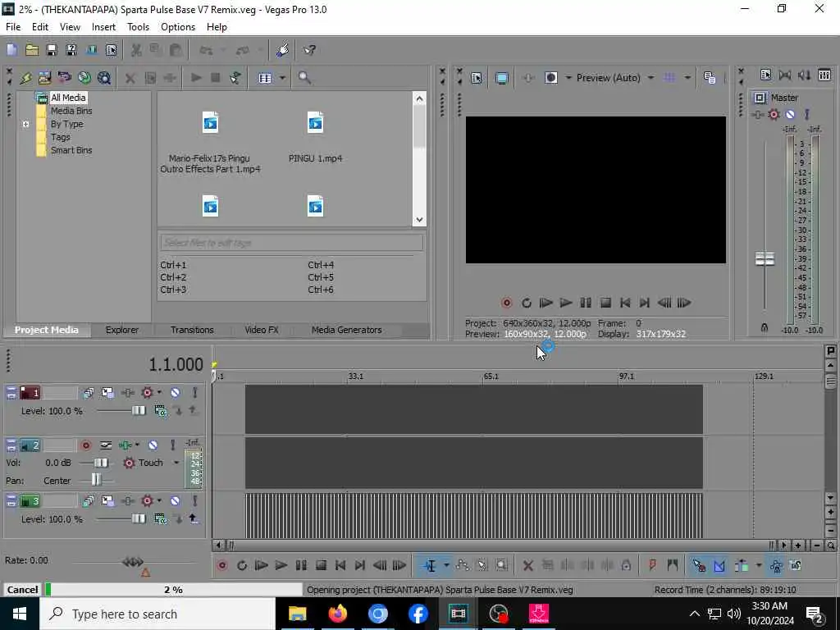Stop playback in preview transport

coord(605,304)
